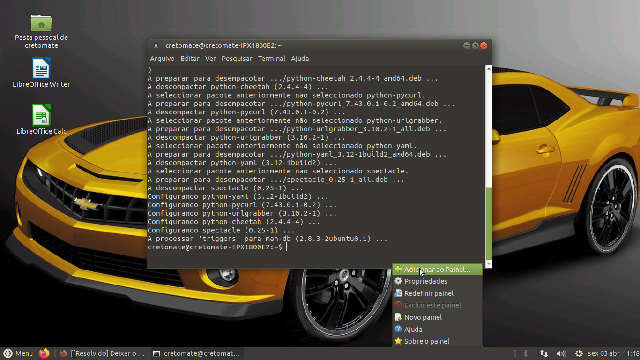640x360 pixels.
Task: Click the line 'Configurando python-urlgrabber (3.10.2-1)'
Action: point(242,213)
